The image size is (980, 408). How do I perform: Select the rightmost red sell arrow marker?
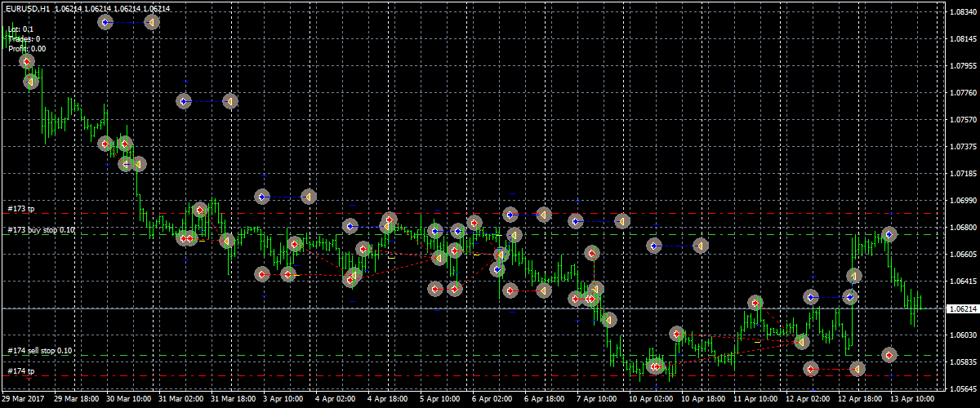[x=889, y=355]
